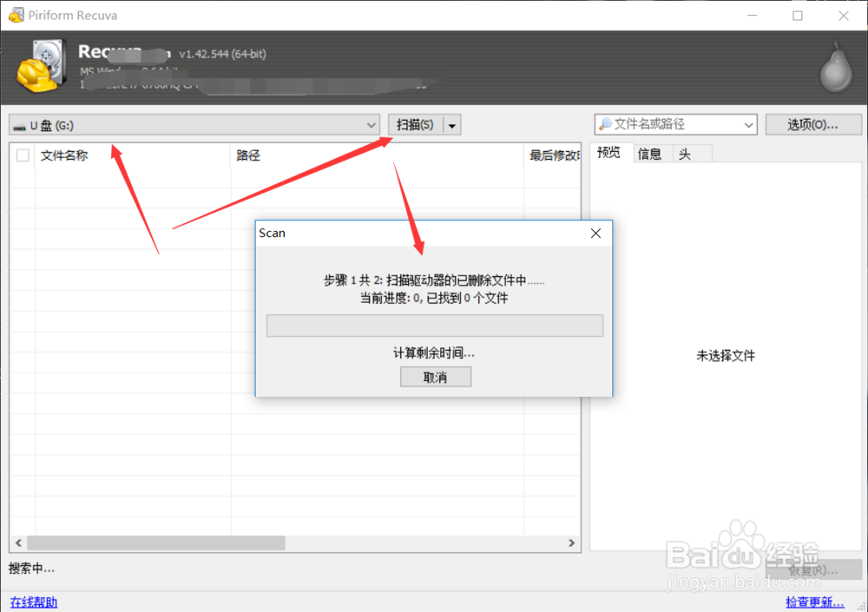Viewport: 868px width, 612px height.
Task: Click the Piriform pear logo
Action: click(836, 67)
